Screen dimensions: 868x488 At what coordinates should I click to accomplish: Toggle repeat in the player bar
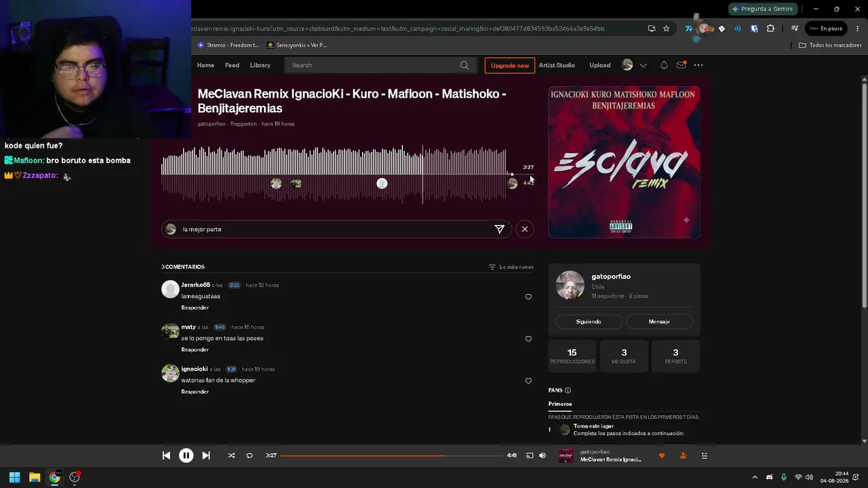click(x=250, y=455)
